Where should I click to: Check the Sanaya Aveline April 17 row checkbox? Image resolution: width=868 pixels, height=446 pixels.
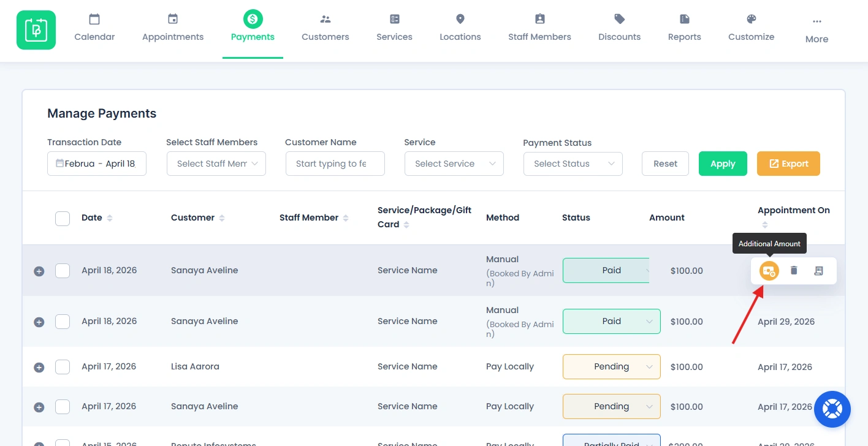(63, 406)
